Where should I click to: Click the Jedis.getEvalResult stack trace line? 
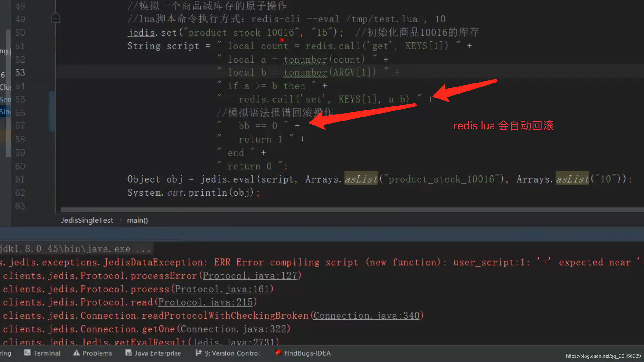point(141,342)
